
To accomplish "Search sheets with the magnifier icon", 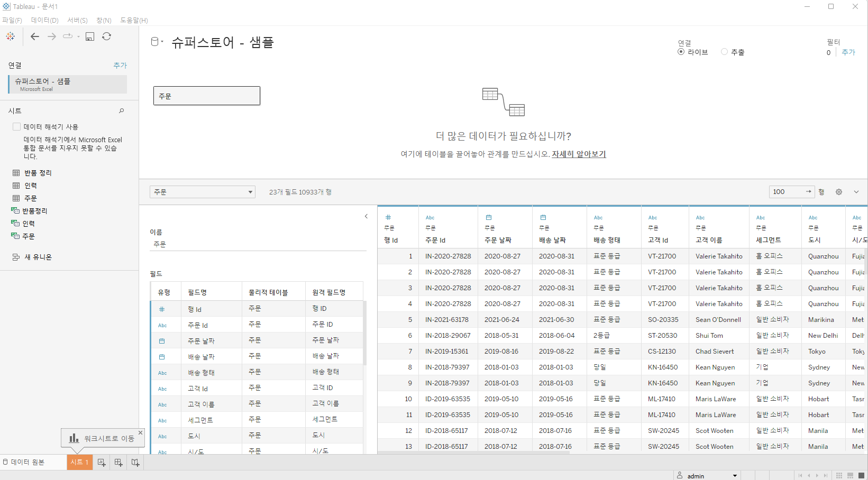I will pos(122,110).
